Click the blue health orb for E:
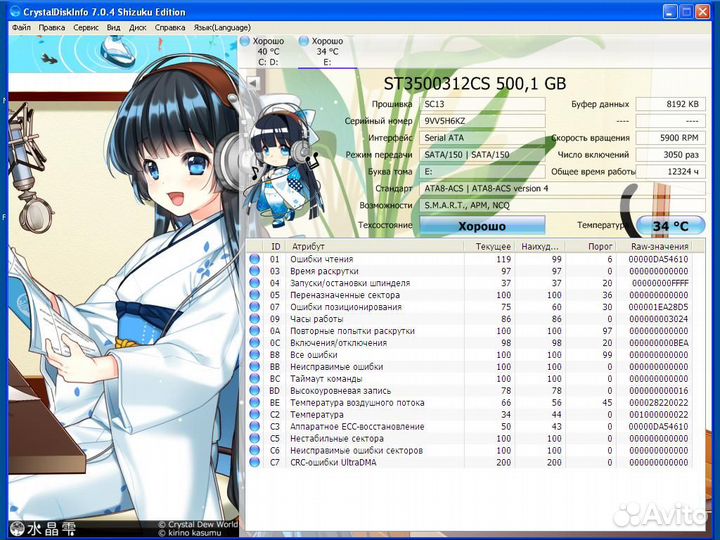The width and height of the screenshot is (720, 540). point(303,41)
